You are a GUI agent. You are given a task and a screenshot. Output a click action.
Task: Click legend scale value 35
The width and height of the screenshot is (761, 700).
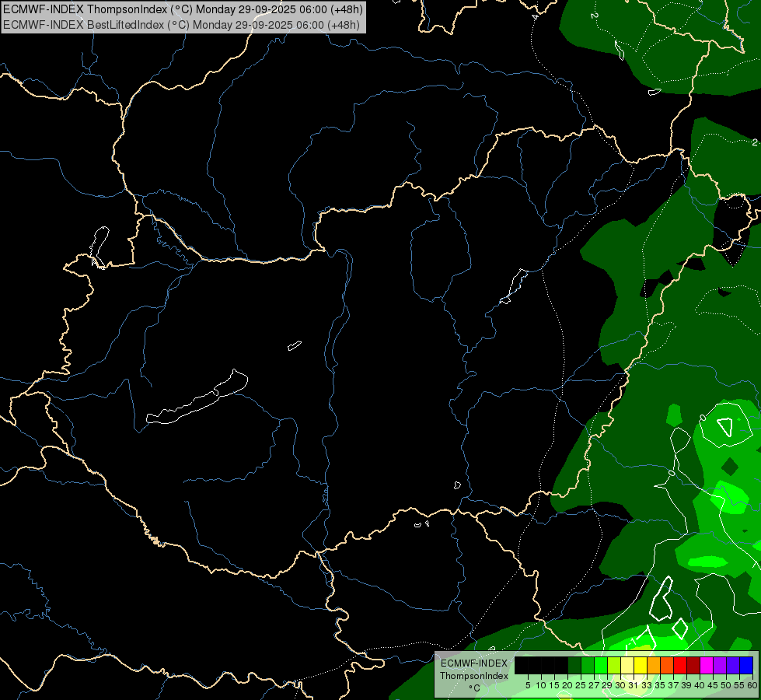click(660, 685)
